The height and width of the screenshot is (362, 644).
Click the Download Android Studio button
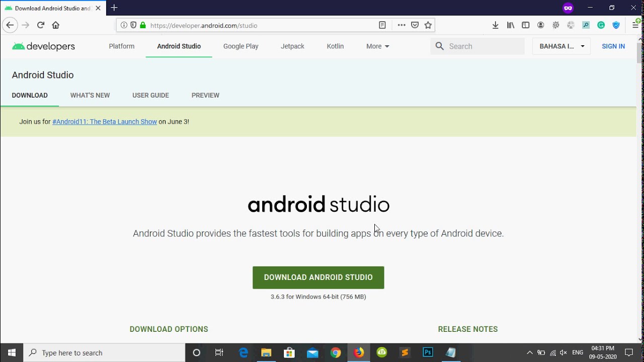[318, 278]
